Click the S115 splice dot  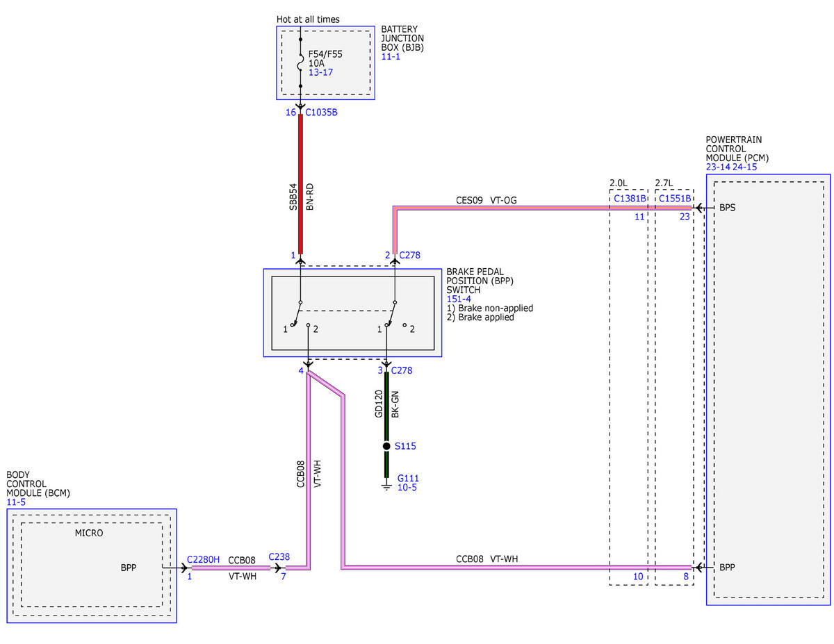pos(386,446)
